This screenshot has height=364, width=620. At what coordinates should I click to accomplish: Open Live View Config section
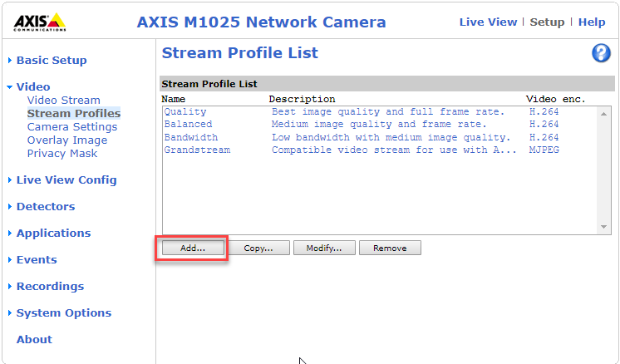pos(66,180)
